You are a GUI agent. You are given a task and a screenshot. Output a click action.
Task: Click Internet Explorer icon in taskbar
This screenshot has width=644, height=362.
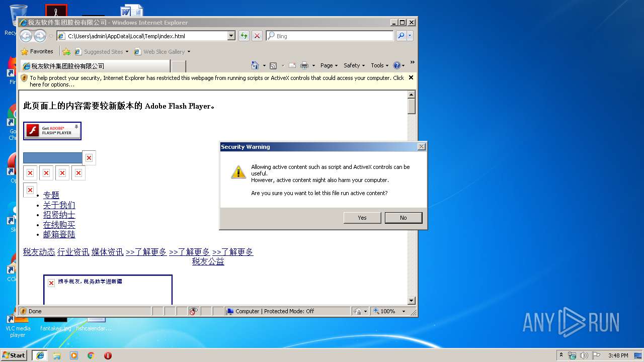tap(40, 355)
